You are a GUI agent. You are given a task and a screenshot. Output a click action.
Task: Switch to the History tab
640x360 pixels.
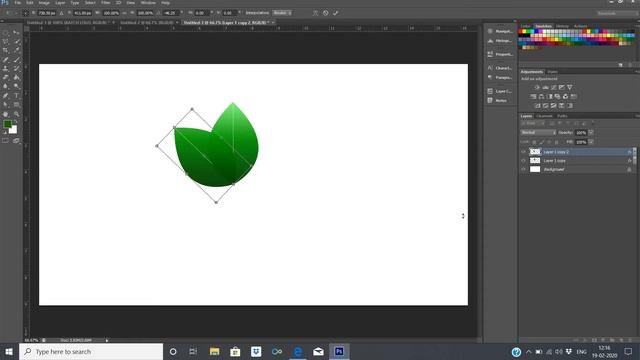pos(562,27)
